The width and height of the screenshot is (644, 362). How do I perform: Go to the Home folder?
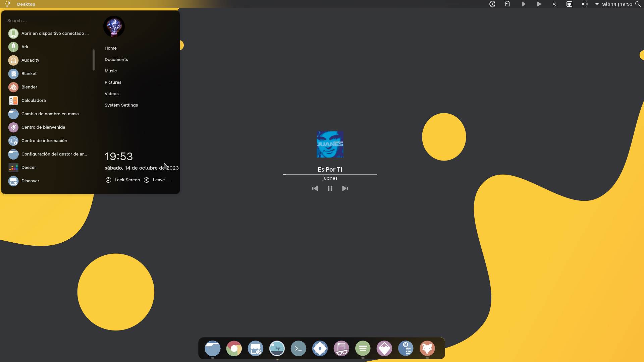(111, 48)
